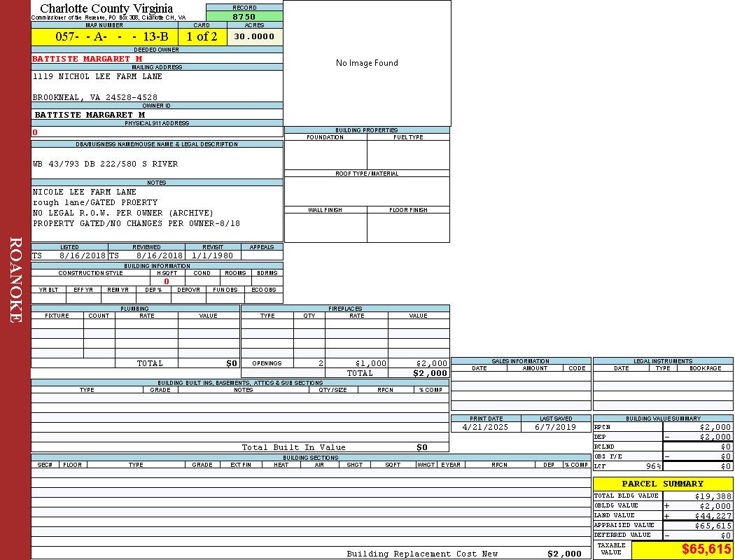Click the red ROANOKE sidebar banner
The height and width of the screenshot is (560, 735).
tap(15, 280)
